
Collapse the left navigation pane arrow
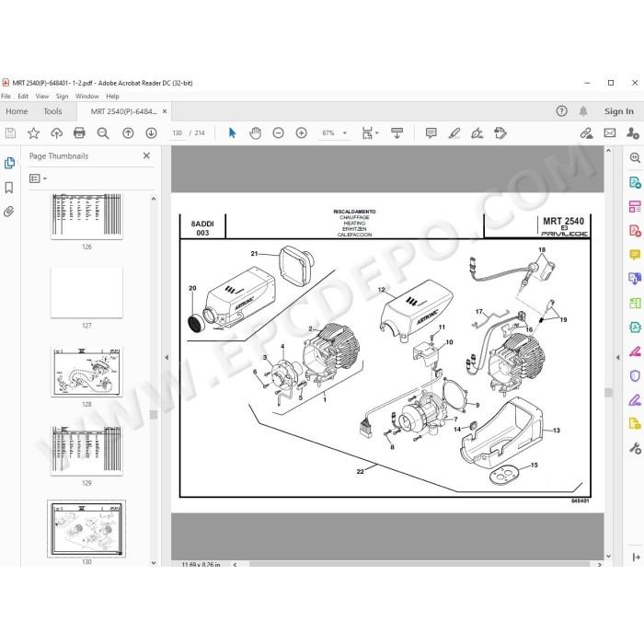167,358
